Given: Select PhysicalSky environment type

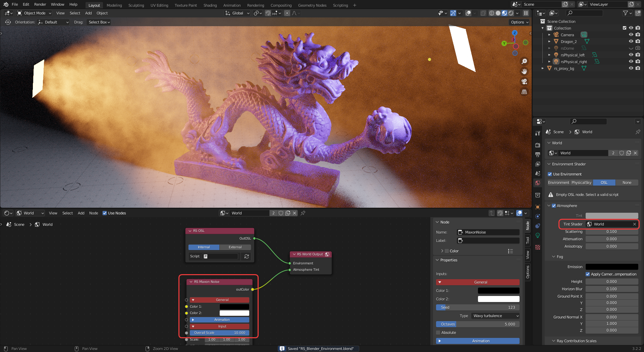Looking at the screenshot, I should (581, 183).
